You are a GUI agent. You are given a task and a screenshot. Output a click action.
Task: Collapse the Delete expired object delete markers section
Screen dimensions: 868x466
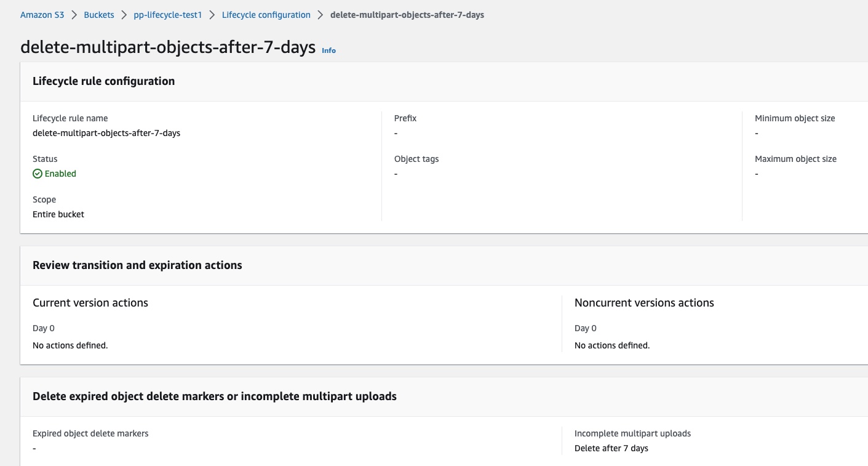[x=215, y=396]
